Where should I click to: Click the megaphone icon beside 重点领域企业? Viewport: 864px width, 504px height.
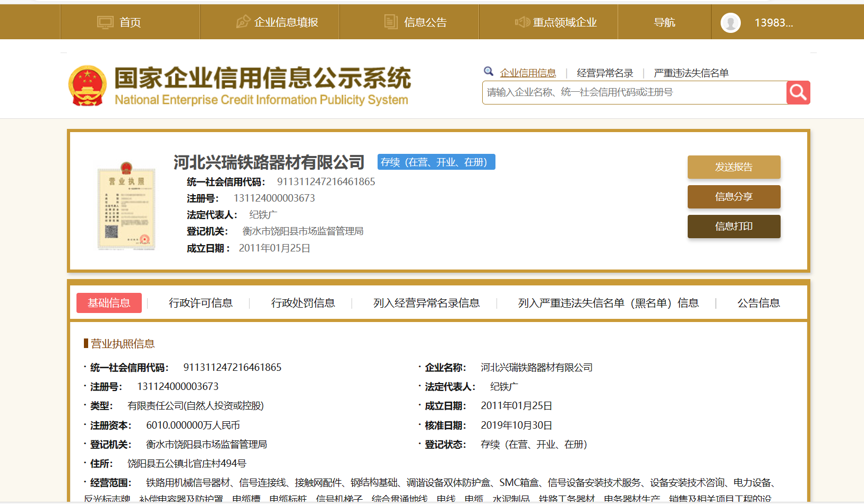[x=522, y=22]
